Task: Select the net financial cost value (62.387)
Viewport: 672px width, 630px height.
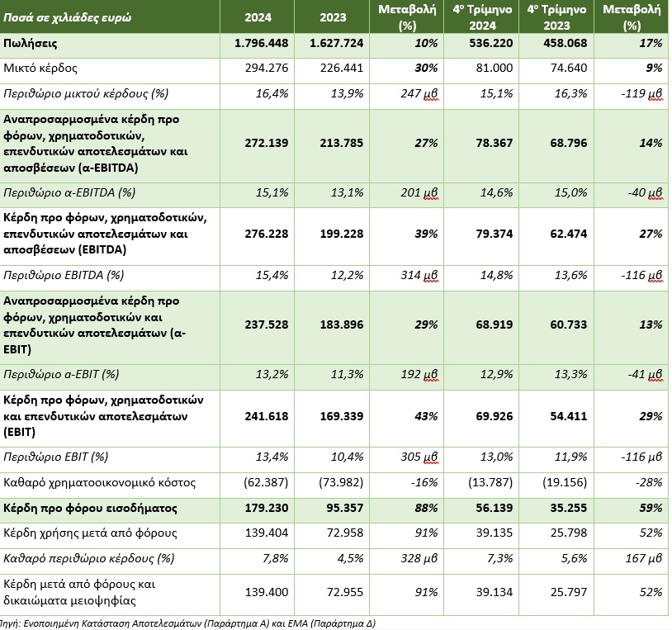Action: pyautogui.click(x=265, y=481)
